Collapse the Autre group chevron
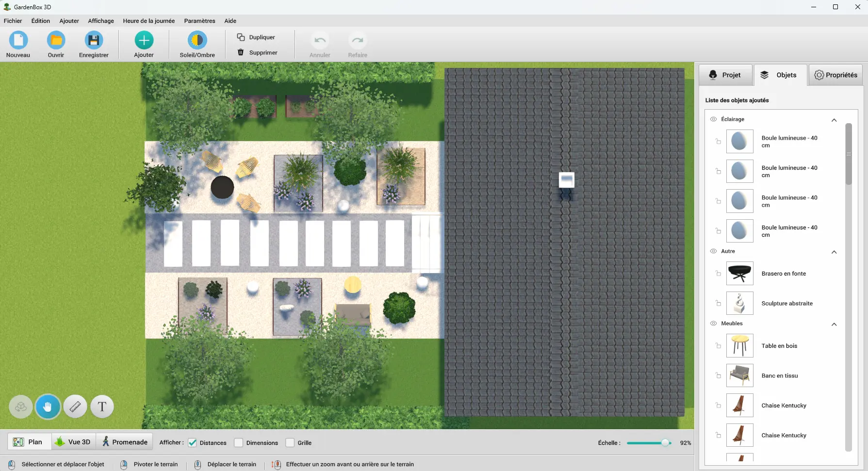The image size is (868, 471). [x=834, y=252]
